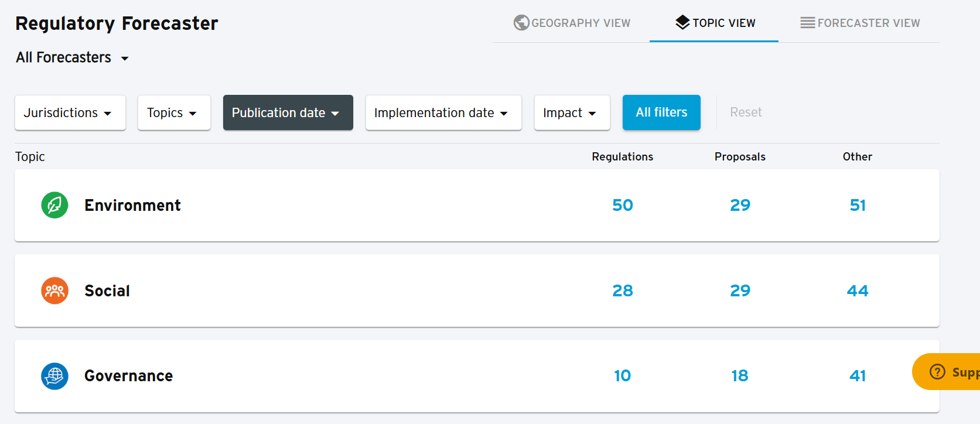The width and height of the screenshot is (980, 424).
Task: Switch to the Forecaster View tab
Action: click(x=859, y=23)
